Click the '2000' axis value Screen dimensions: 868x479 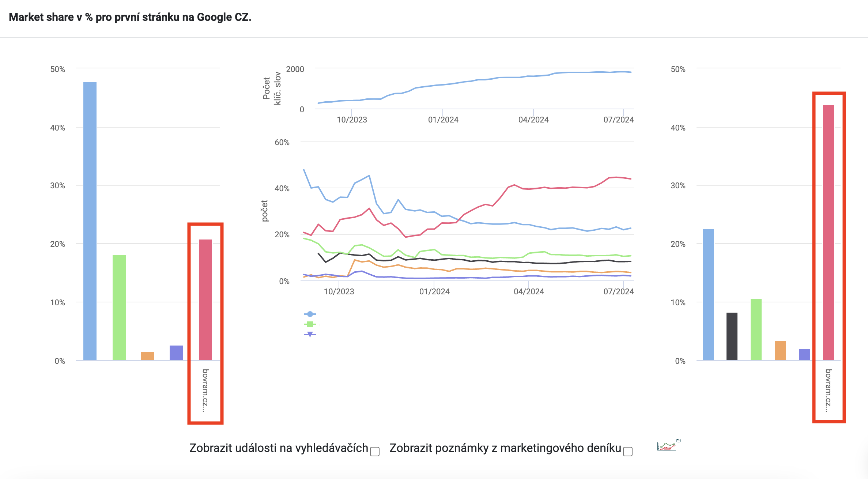[x=295, y=69]
